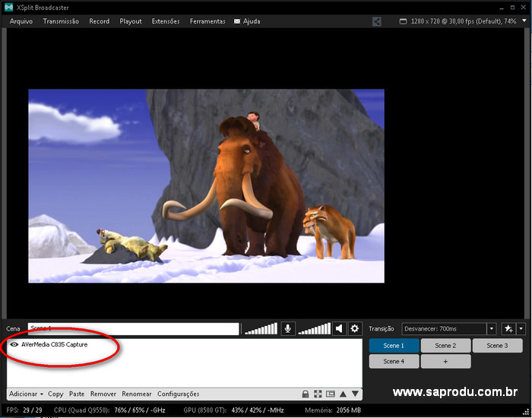This screenshot has width=532, height=418.
Task: Expand the arrow next to the star icon
Action: pos(521,329)
